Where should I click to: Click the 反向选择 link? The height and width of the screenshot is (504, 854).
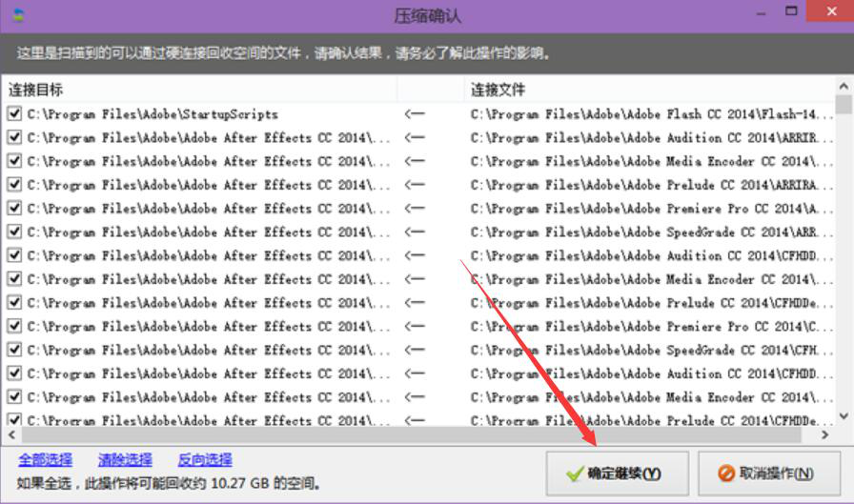[205, 460]
